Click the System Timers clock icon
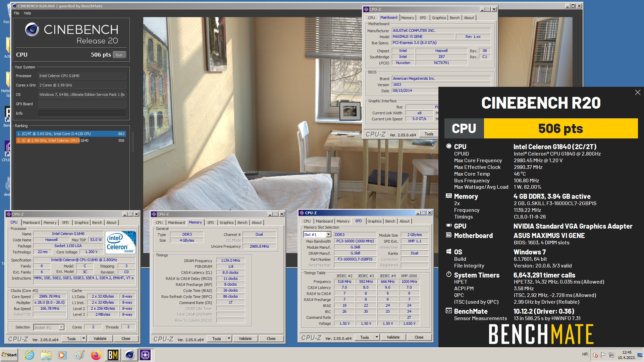 point(449,275)
